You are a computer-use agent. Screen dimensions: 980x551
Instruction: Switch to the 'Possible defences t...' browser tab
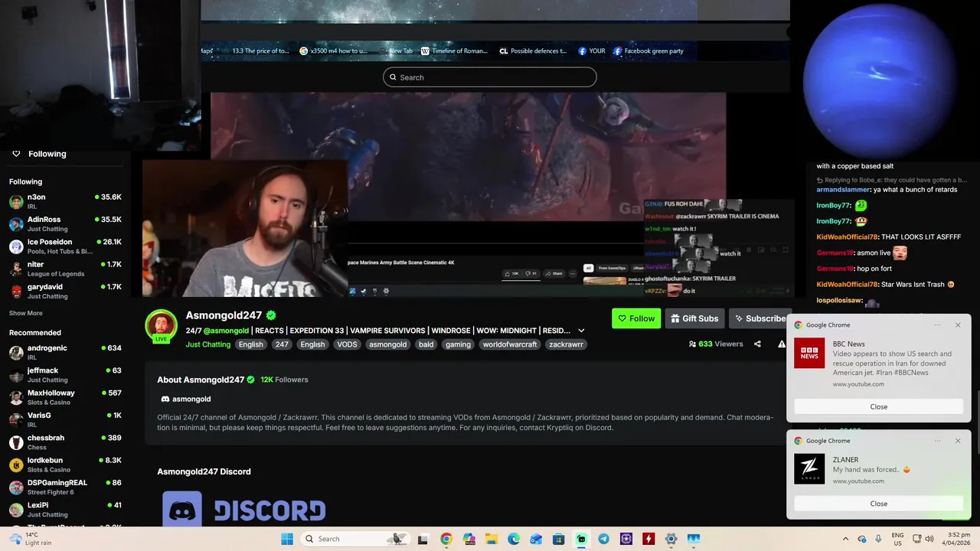click(x=533, y=51)
